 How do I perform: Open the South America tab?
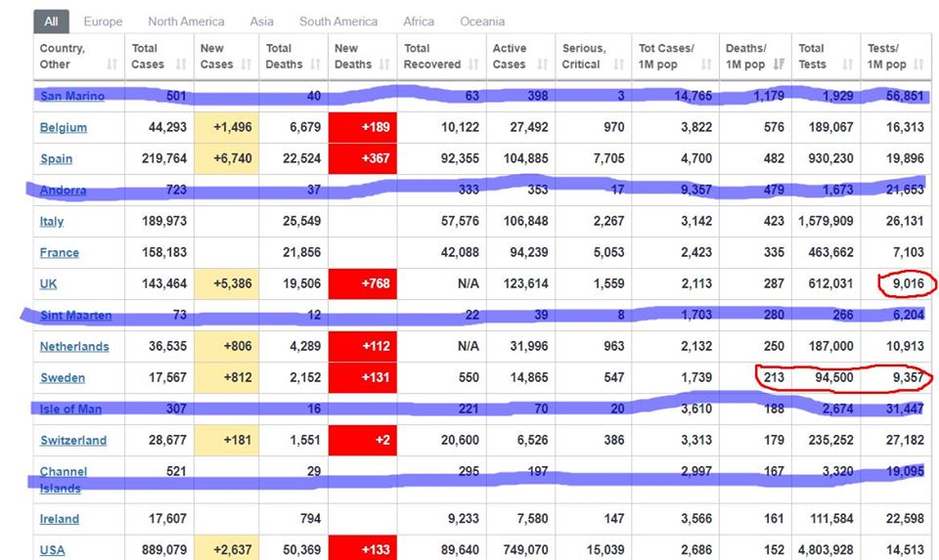338,22
